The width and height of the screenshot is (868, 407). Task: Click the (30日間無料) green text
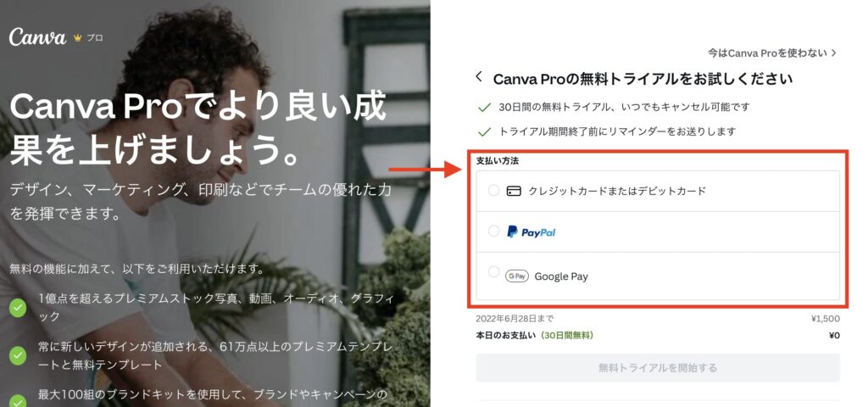point(567,336)
